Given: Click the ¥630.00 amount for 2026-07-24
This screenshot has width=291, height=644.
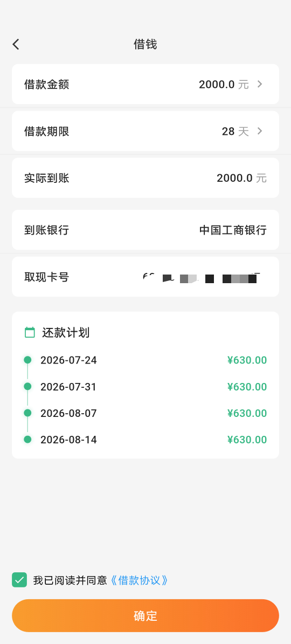Looking at the screenshot, I should [247, 360].
